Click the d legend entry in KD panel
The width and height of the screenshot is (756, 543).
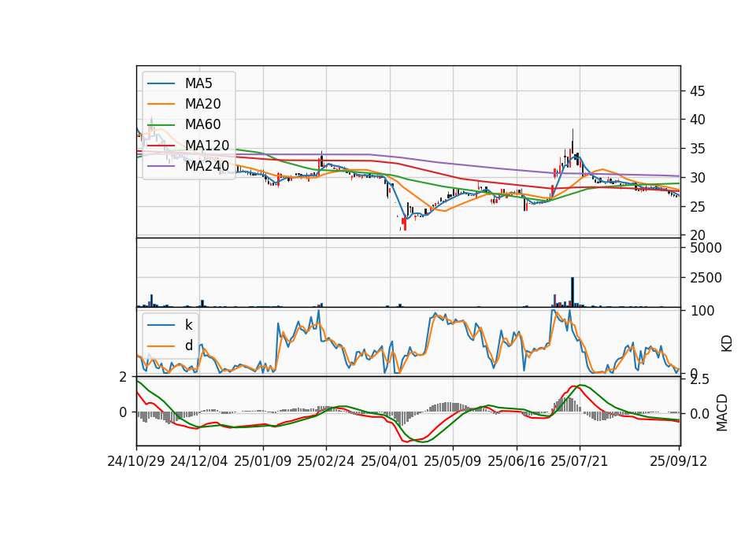point(188,345)
